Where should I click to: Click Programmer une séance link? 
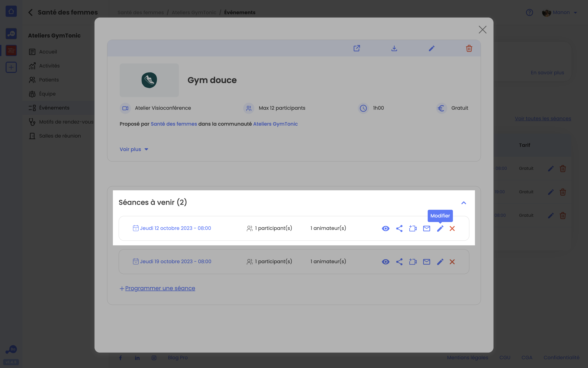click(x=160, y=288)
